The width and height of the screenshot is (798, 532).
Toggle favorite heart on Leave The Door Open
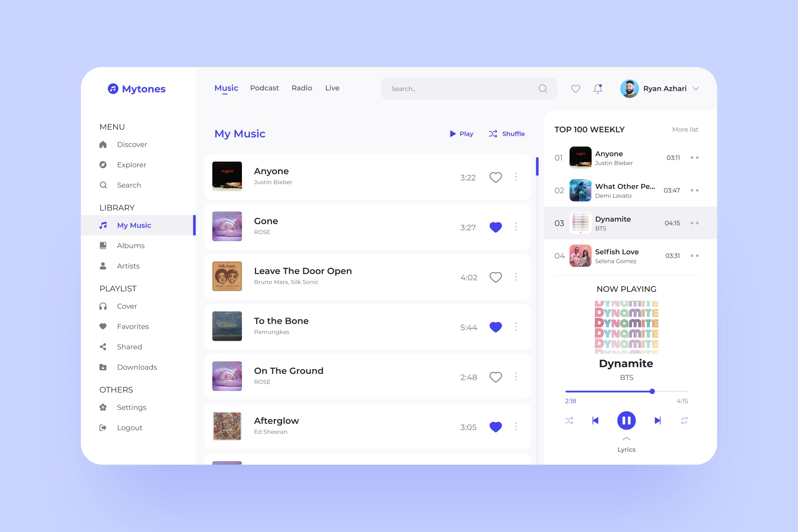(x=496, y=276)
